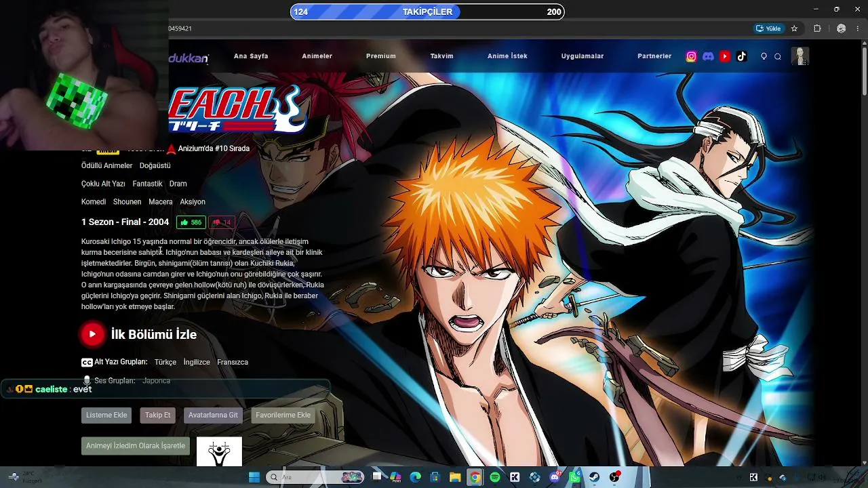The width and height of the screenshot is (868, 488).
Task: Open OBS Studio from the taskbar
Action: 614,477
